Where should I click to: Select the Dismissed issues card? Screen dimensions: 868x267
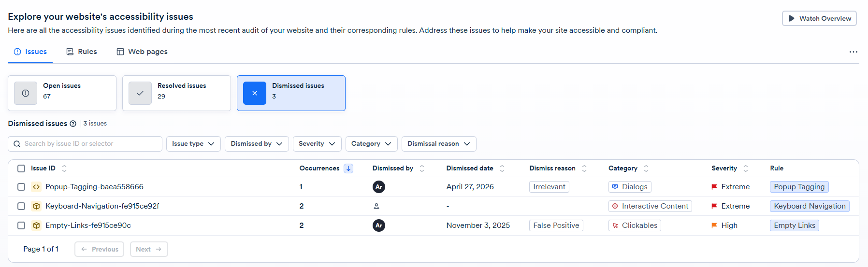click(x=291, y=93)
